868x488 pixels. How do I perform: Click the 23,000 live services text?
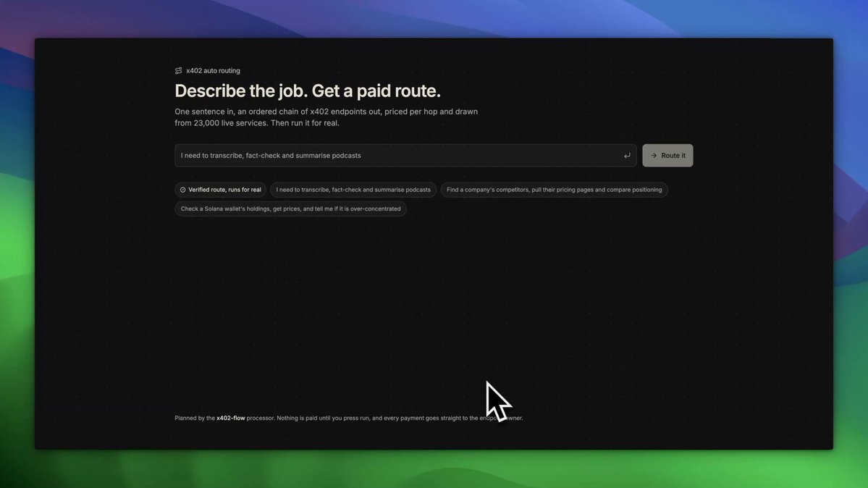[x=231, y=123]
